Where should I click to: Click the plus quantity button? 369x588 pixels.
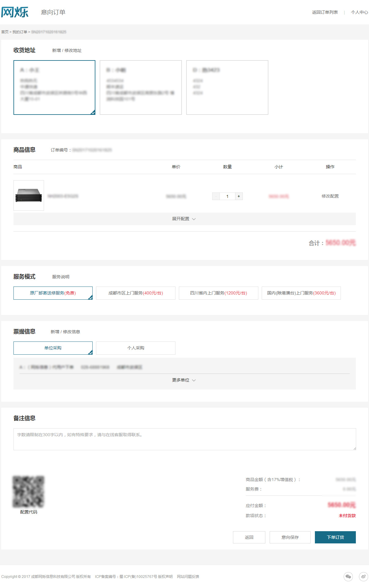tap(239, 196)
